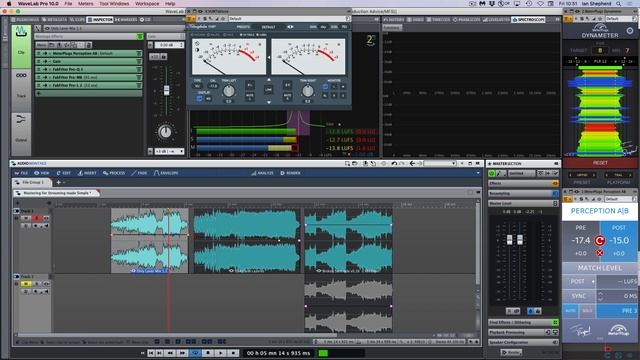640x360 pixels.
Task: Expand the Final Effects / Dithering pane
Action: [523, 322]
